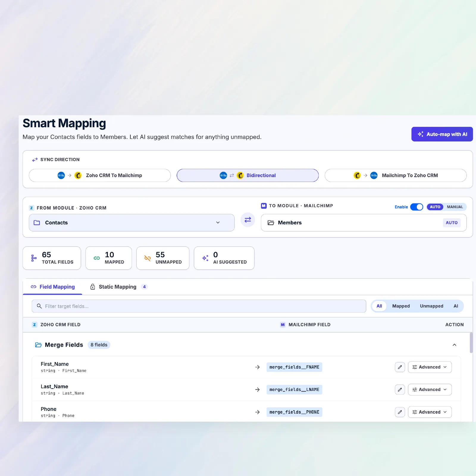Select Mailchimp To Zoho CRM direction
The width and height of the screenshot is (476, 476).
click(395, 176)
